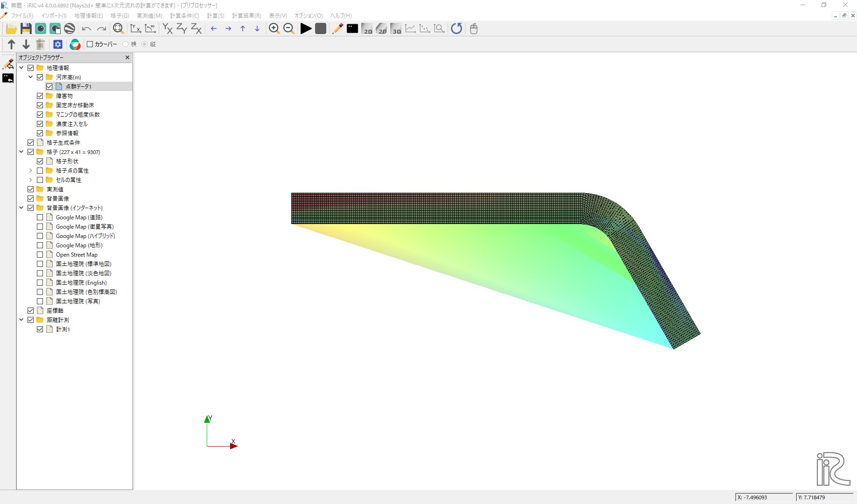Click the Save project icon
Image resolution: width=857 pixels, height=504 pixels.
click(x=26, y=29)
